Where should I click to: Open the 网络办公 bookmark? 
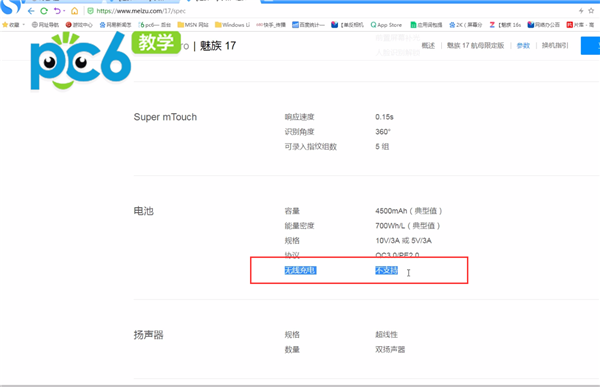[x=543, y=24]
